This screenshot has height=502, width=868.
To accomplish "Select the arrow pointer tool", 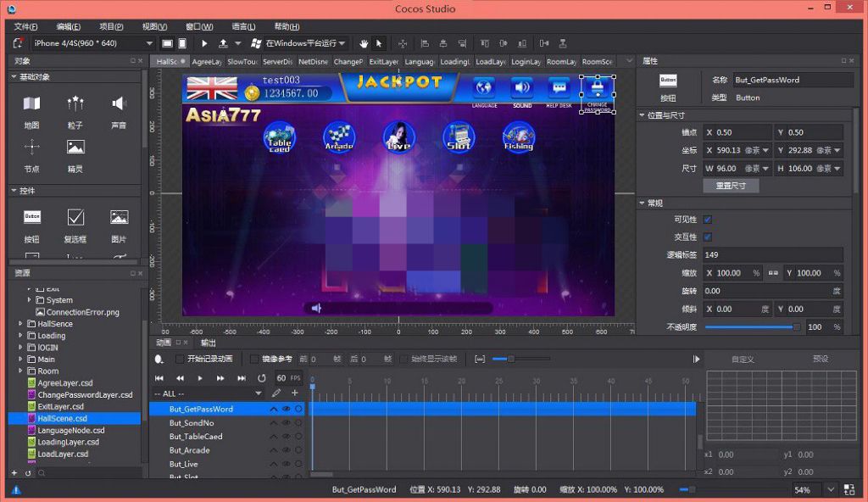I will coord(379,43).
